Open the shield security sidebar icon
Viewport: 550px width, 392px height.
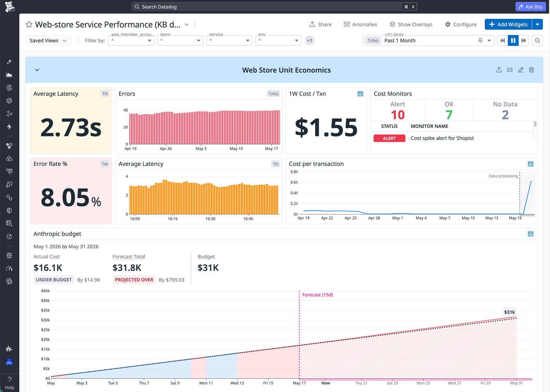9,211
